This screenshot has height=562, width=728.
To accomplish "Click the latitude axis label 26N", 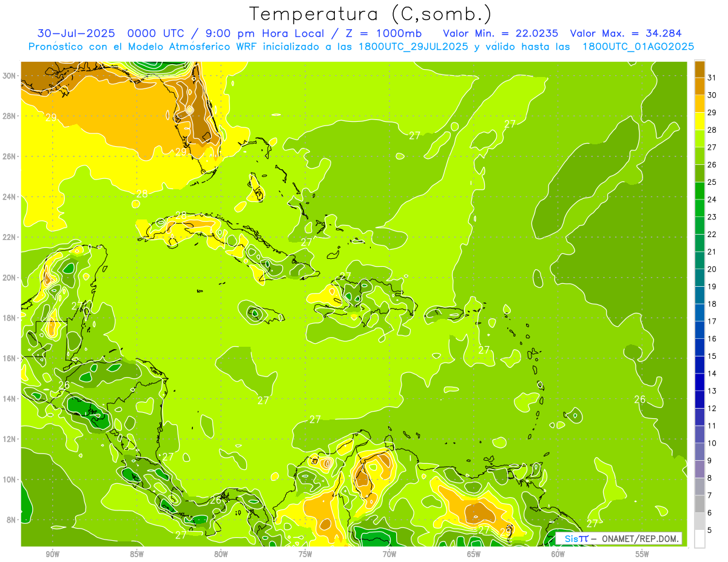I will click(9, 156).
